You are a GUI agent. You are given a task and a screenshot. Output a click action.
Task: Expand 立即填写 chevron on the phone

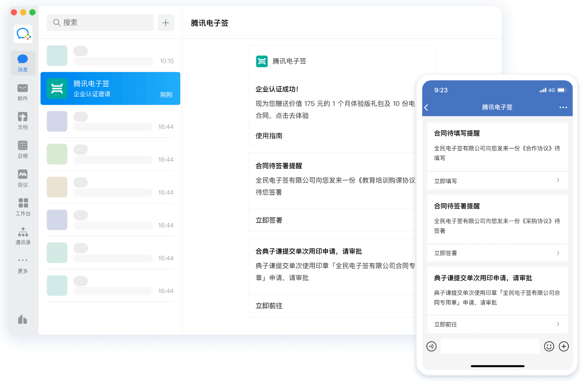(558, 180)
